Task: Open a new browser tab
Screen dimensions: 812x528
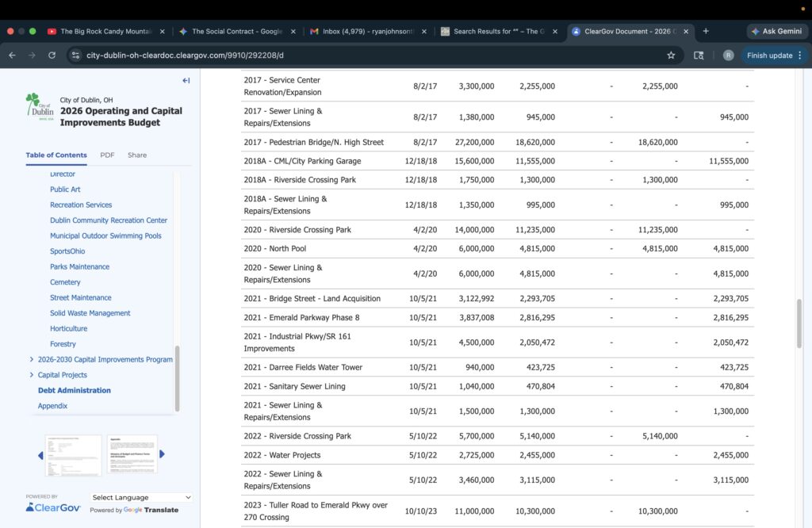Action: (x=706, y=31)
